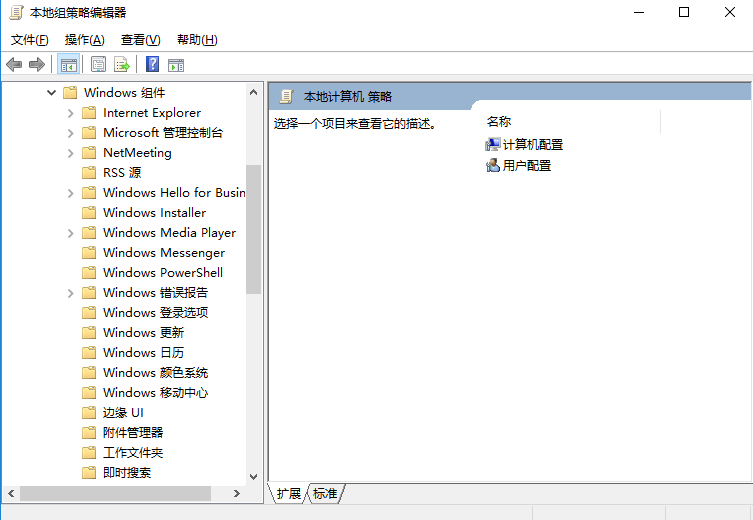Click the scroll icon in title bar

[16, 12]
